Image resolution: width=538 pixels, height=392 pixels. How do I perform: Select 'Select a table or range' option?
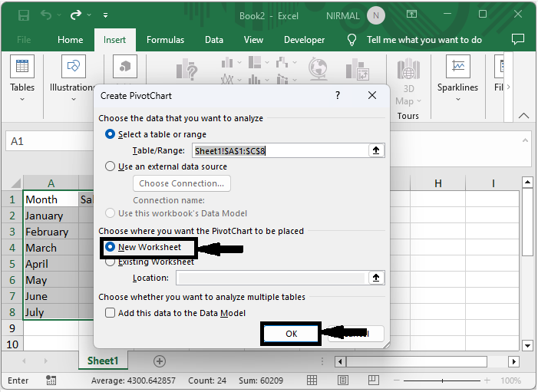tap(110, 133)
